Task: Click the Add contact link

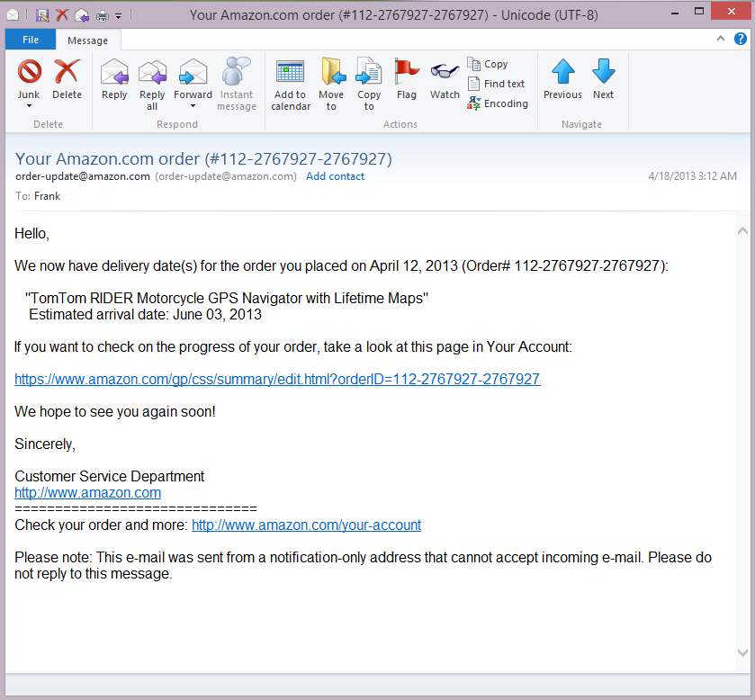Action: [x=335, y=176]
